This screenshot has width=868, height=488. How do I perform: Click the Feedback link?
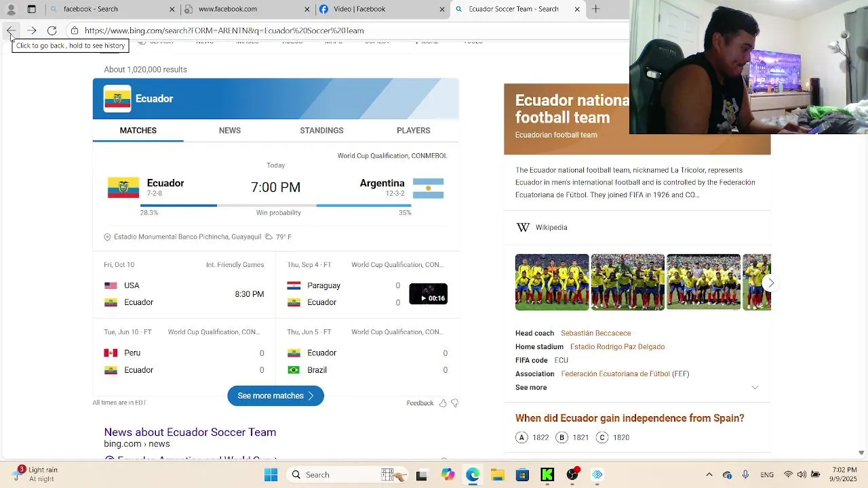(x=420, y=403)
